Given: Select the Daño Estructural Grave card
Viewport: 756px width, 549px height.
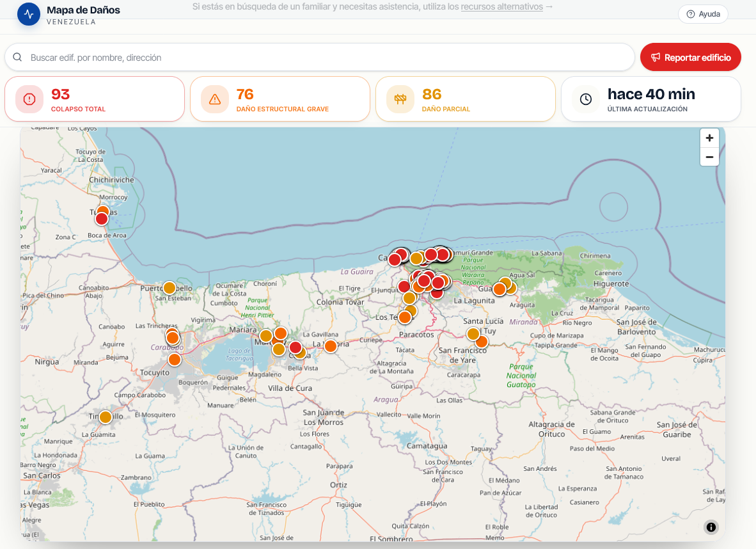Looking at the screenshot, I should 280,99.
